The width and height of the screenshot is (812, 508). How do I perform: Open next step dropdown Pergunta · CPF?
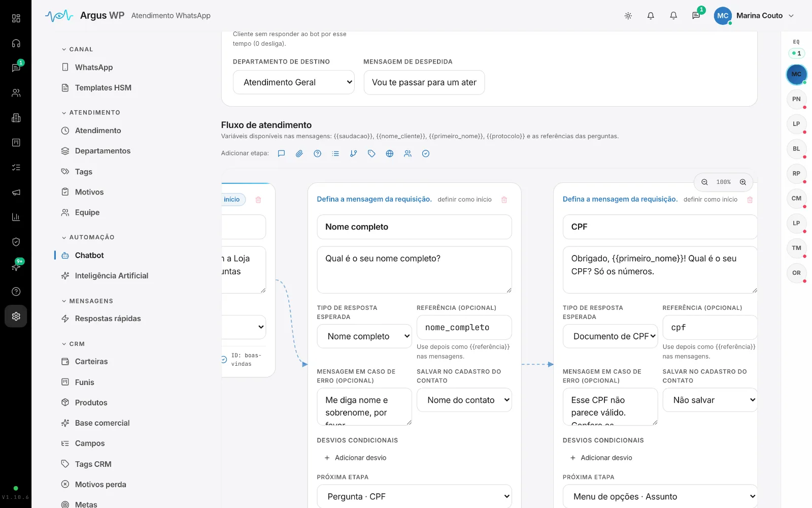point(414,496)
